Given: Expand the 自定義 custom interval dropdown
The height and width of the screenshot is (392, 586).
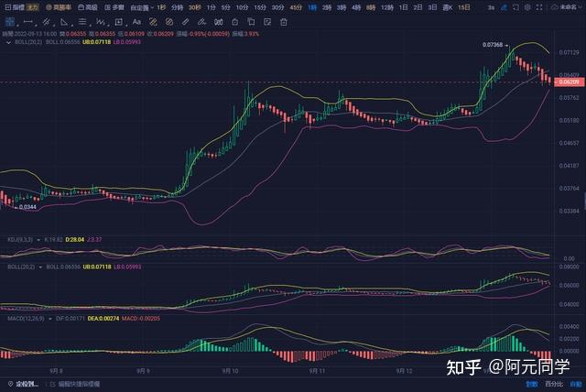Looking at the screenshot, I should pos(142,7).
